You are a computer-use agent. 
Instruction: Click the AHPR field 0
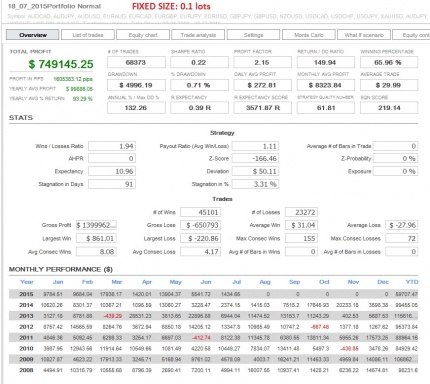[112, 158]
